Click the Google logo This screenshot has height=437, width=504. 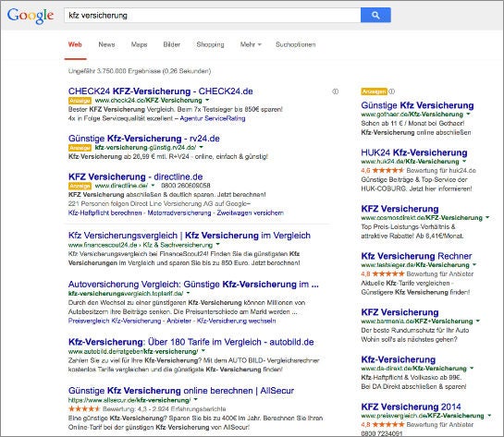pyautogui.click(x=31, y=16)
